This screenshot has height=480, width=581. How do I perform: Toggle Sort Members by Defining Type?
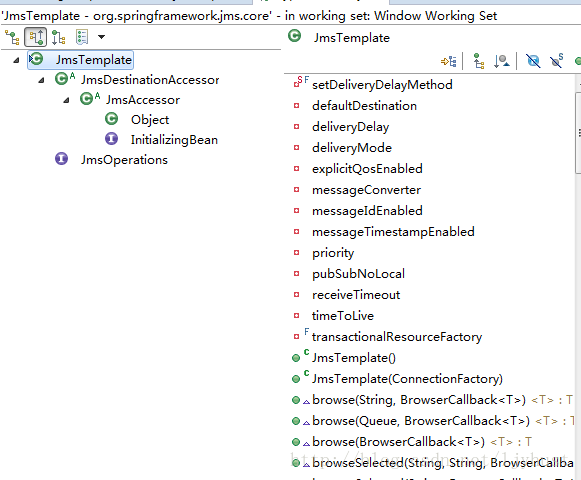501,61
